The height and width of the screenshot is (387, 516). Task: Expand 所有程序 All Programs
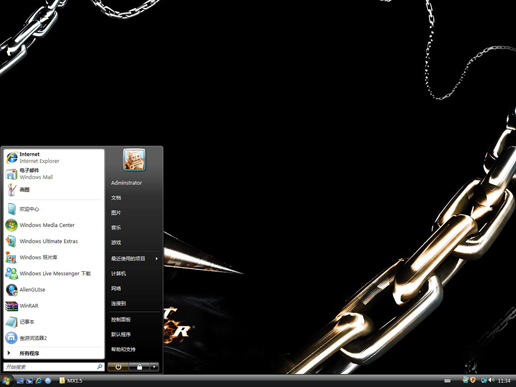coord(54,353)
